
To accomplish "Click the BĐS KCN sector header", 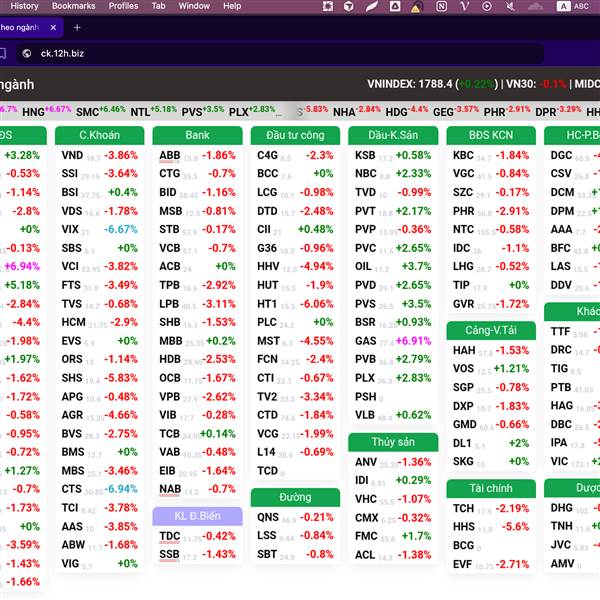I will [x=491, y=135].
